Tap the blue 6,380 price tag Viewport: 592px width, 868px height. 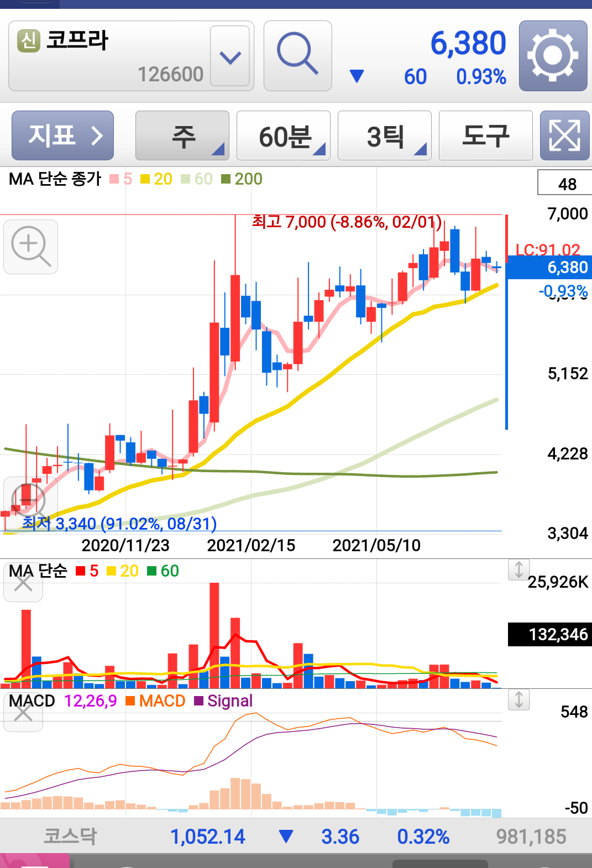549,268
